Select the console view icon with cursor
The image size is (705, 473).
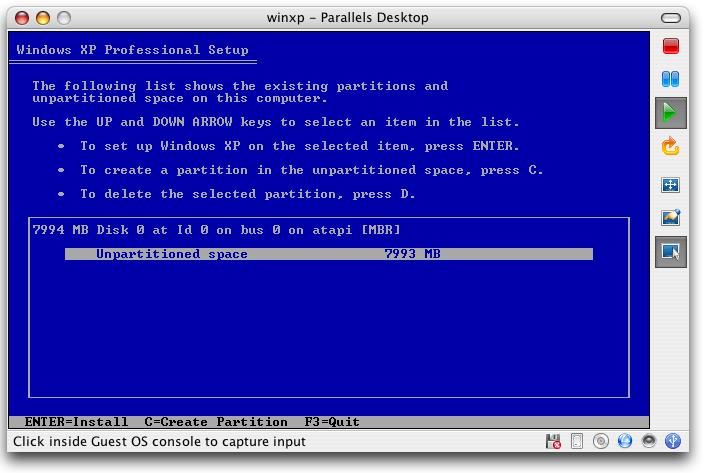pyautogui.click(x=670, y=252)
